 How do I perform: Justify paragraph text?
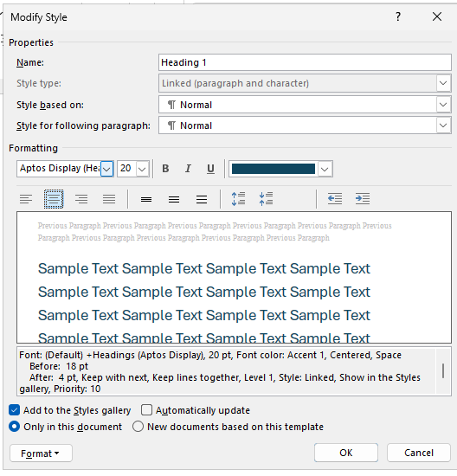[x=109, y=199]
